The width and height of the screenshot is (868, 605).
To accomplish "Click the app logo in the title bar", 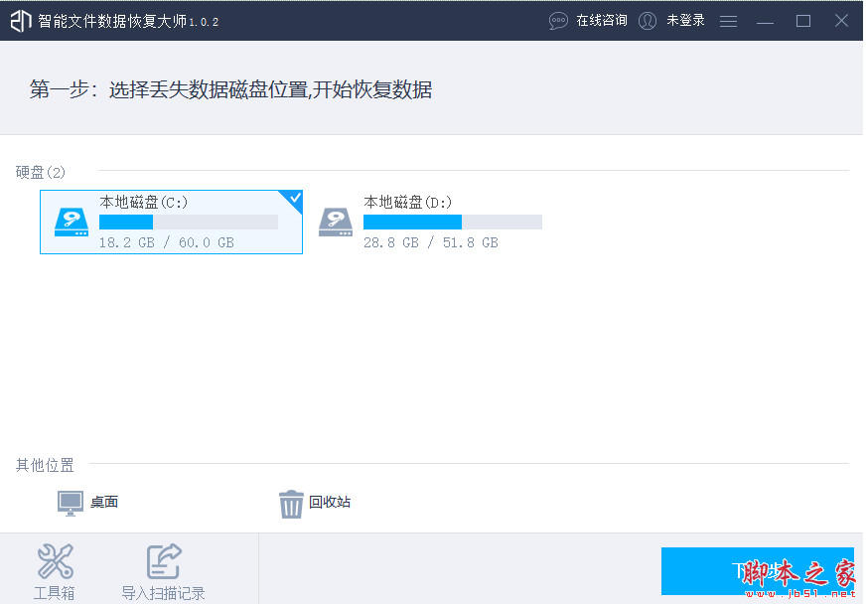I will [x=20, y=19].
